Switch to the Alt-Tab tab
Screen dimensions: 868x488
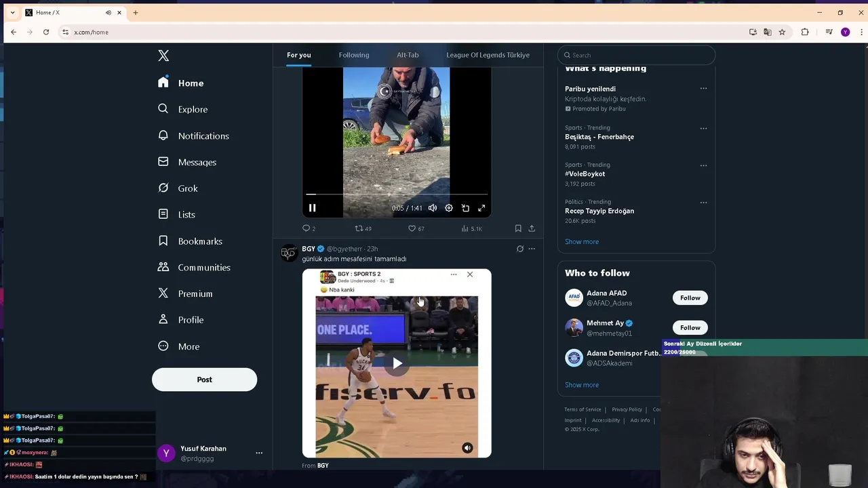click(408, 55)
